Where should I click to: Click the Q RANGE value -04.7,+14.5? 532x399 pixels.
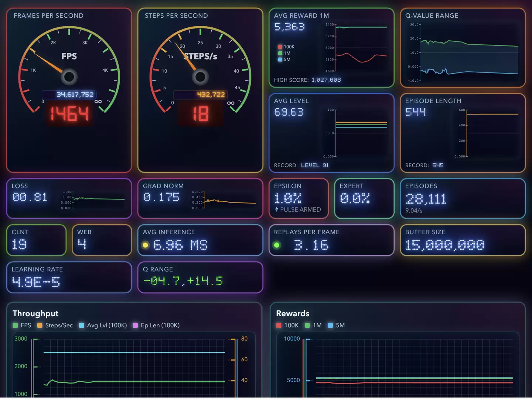point(183,281)
